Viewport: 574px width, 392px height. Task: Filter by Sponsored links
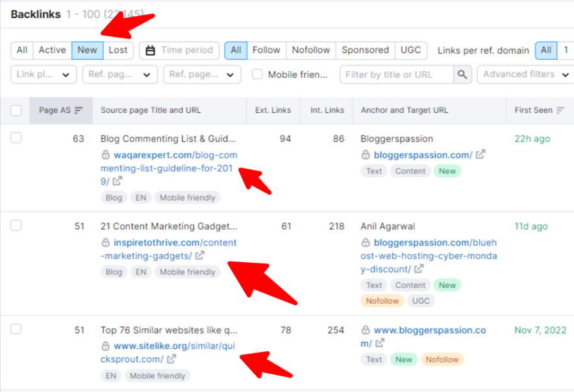[x=366, y=50]
